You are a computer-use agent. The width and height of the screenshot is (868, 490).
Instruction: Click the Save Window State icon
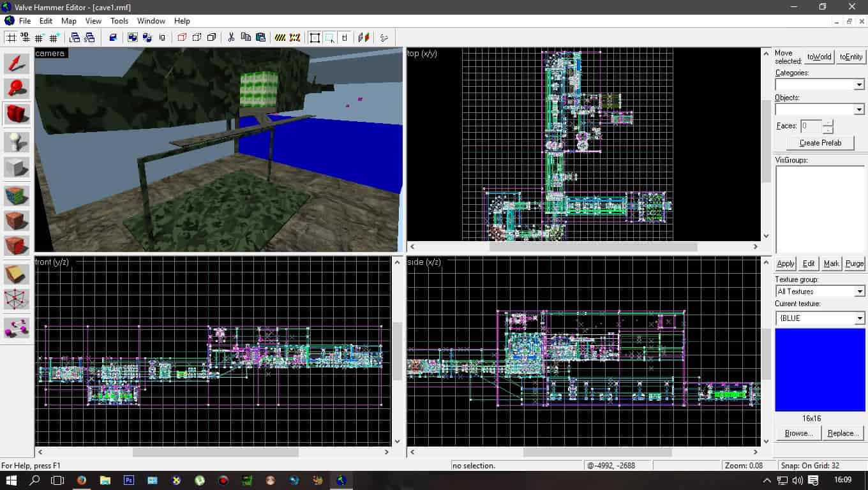[89, 38]
